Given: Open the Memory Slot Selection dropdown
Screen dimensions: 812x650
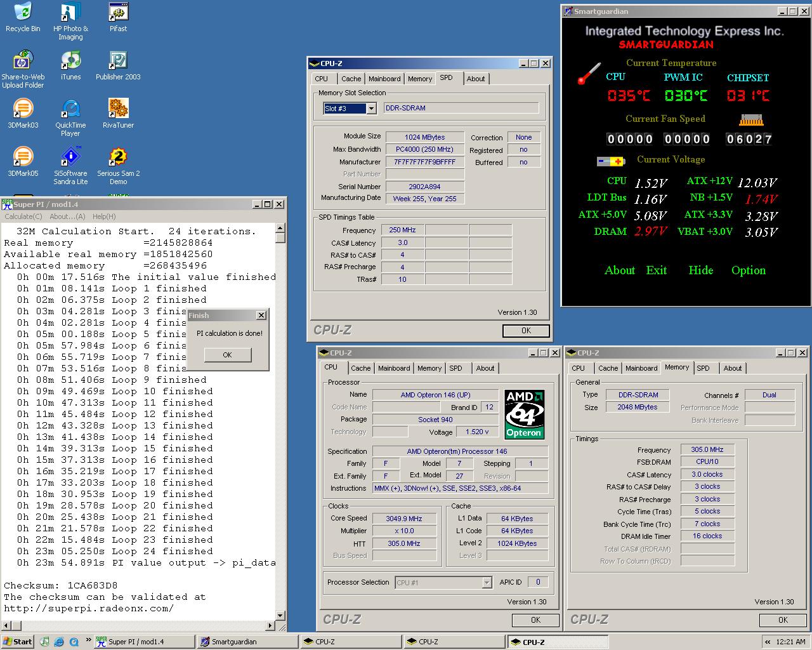Looking at the screenshot, I should pos(371,109).
